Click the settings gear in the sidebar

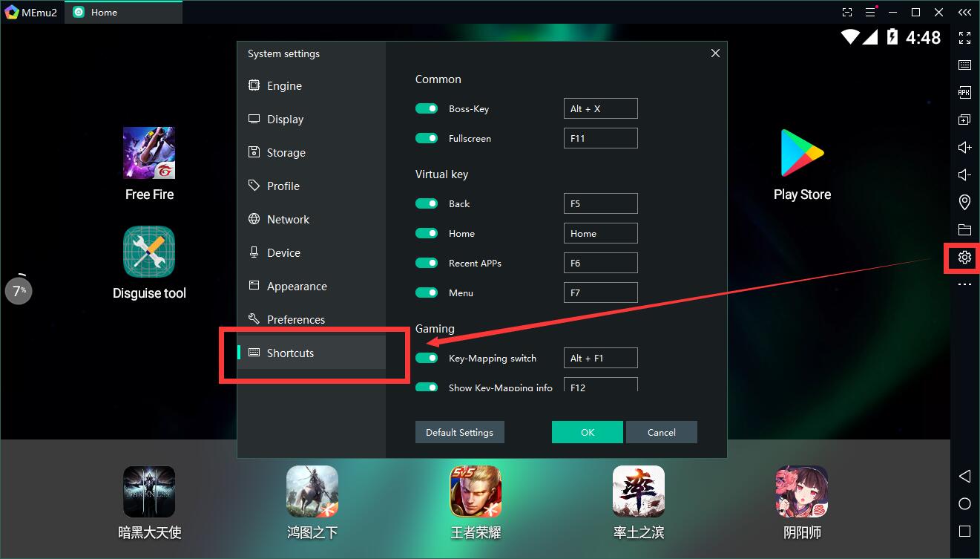click(x=964, y=257)
